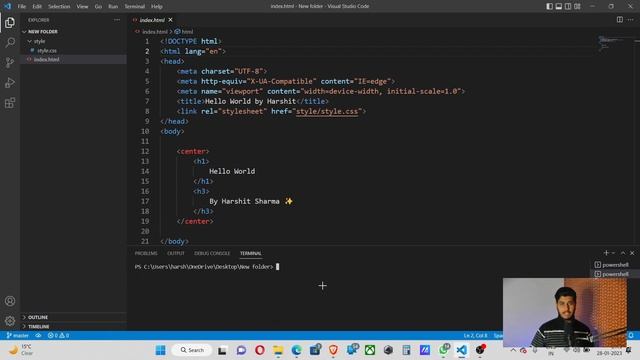Screen dimensions: 640x360
Task: Open the Xbox app taskbar icon
Action: click(x=370, y=350)
